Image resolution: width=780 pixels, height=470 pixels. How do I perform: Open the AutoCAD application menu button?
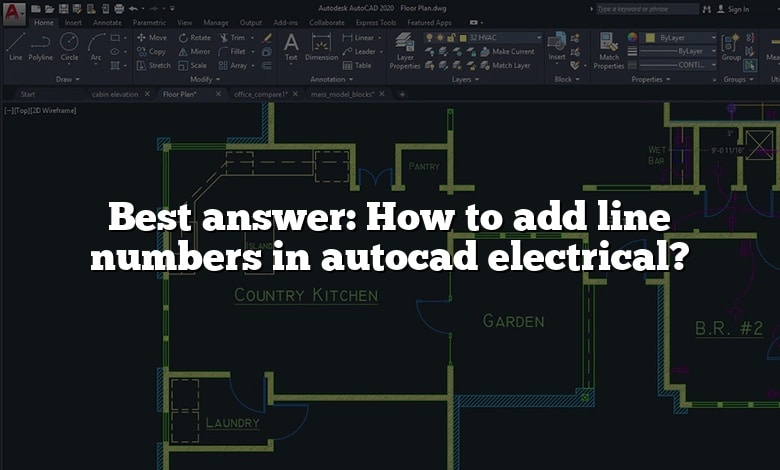click(x=14, y=13)
